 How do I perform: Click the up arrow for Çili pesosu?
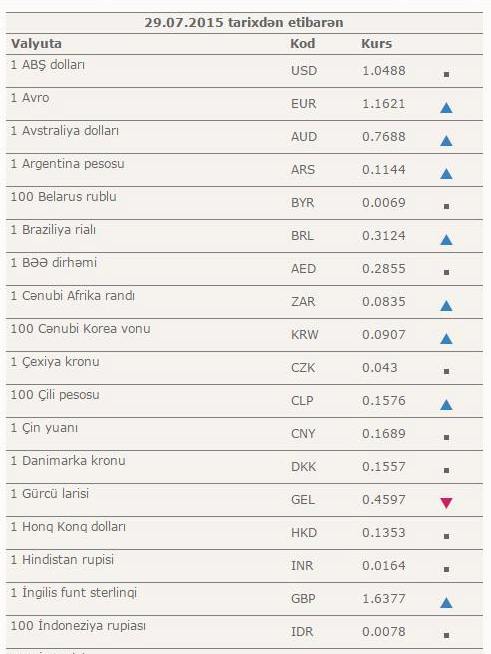pyautogui.click(x=446, y=405)
